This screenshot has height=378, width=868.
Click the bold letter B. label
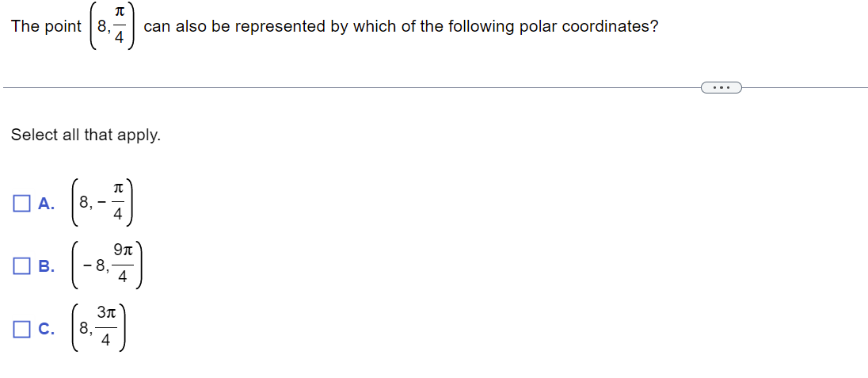coord(47,266)
